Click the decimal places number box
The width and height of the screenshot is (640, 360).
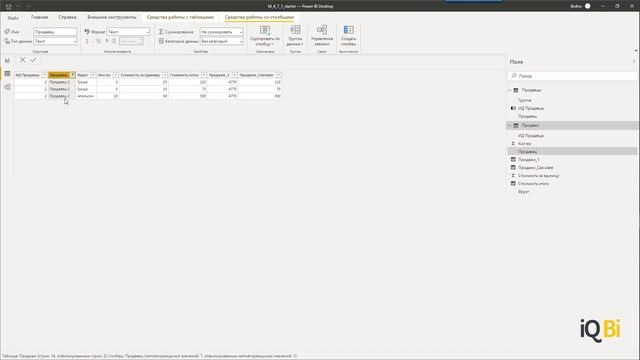[131, 41]
